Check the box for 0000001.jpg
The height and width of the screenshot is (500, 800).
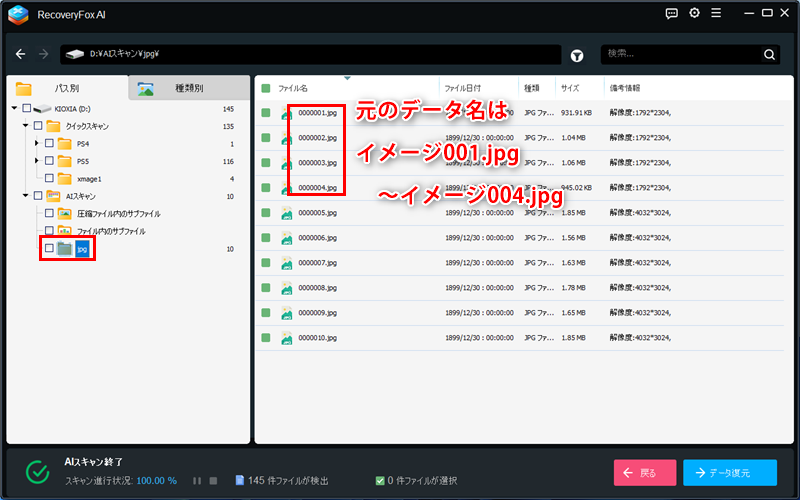266,113
